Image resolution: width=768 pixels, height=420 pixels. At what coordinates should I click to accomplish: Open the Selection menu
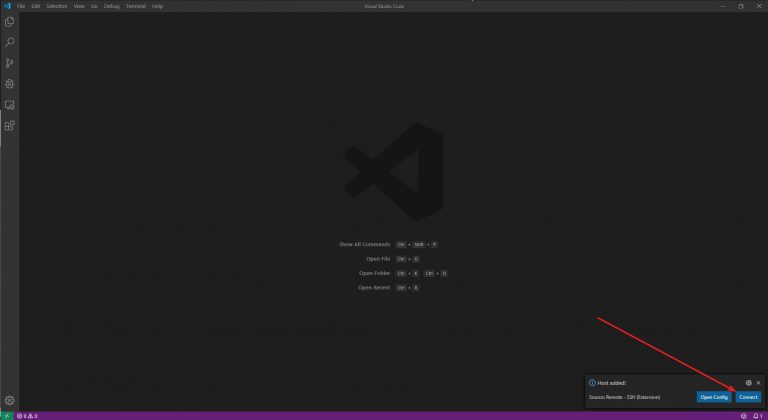[57, 6]
